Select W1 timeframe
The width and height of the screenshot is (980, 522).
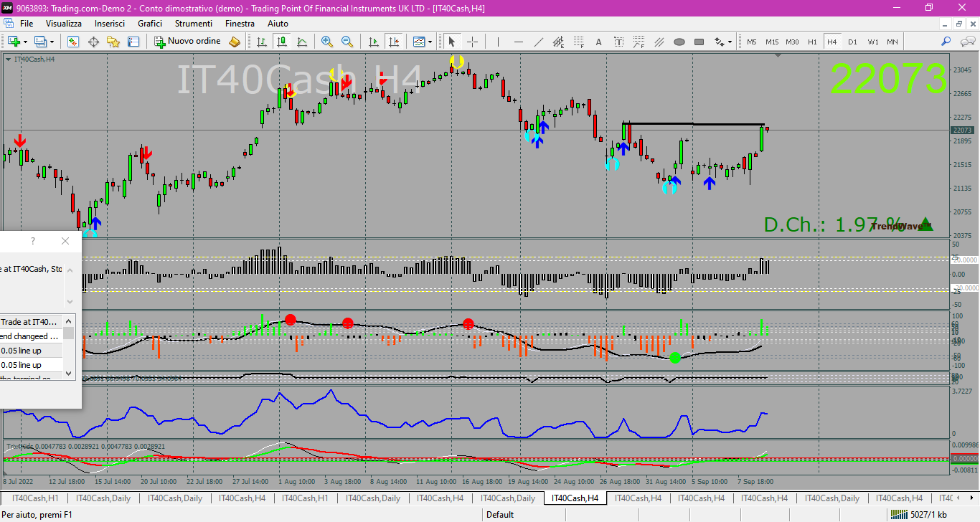click(872, 42)
